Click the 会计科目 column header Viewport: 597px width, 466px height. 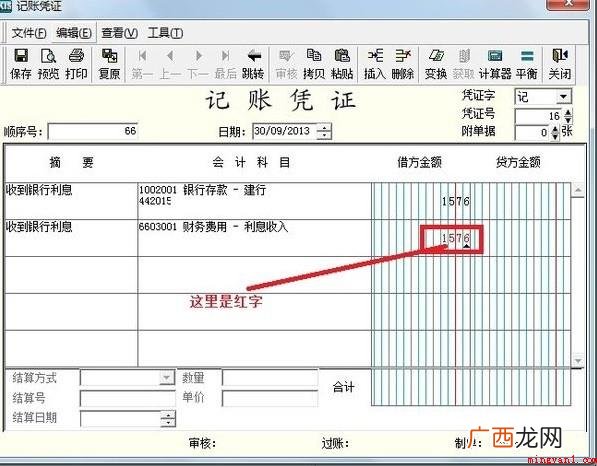[251, 163]
